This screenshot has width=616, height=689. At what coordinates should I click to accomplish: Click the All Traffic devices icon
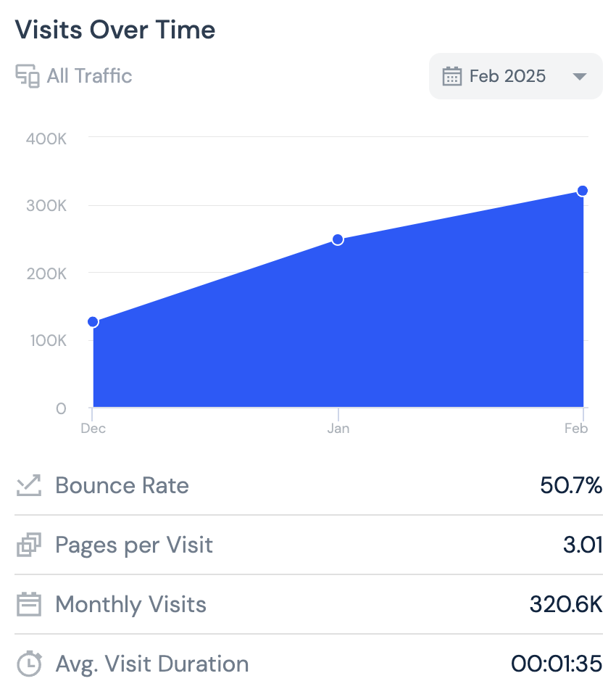pos(28,76)
